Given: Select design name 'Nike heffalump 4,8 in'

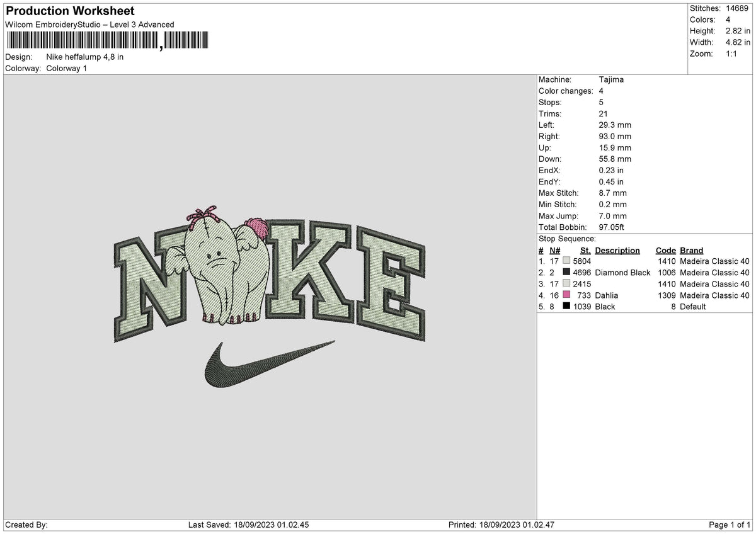Looking at the screenshot, I should 85,57.
